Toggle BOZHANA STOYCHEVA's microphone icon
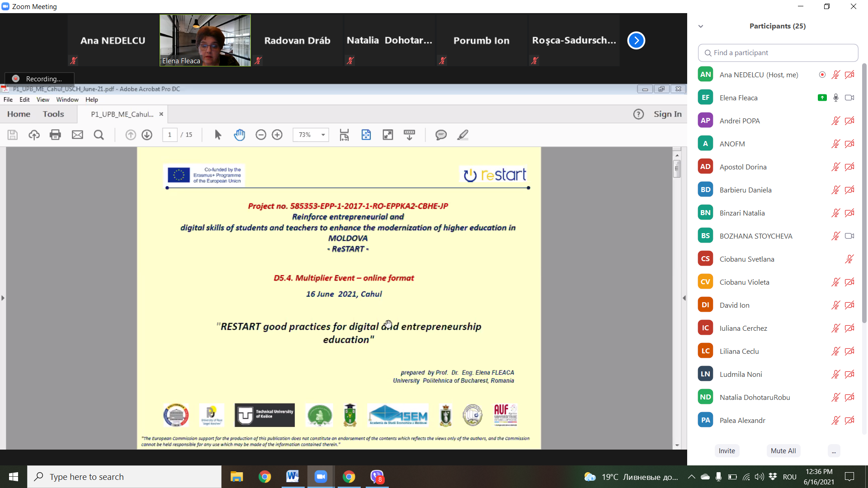This screenshot has width=868, height=488. click(836, 236)
